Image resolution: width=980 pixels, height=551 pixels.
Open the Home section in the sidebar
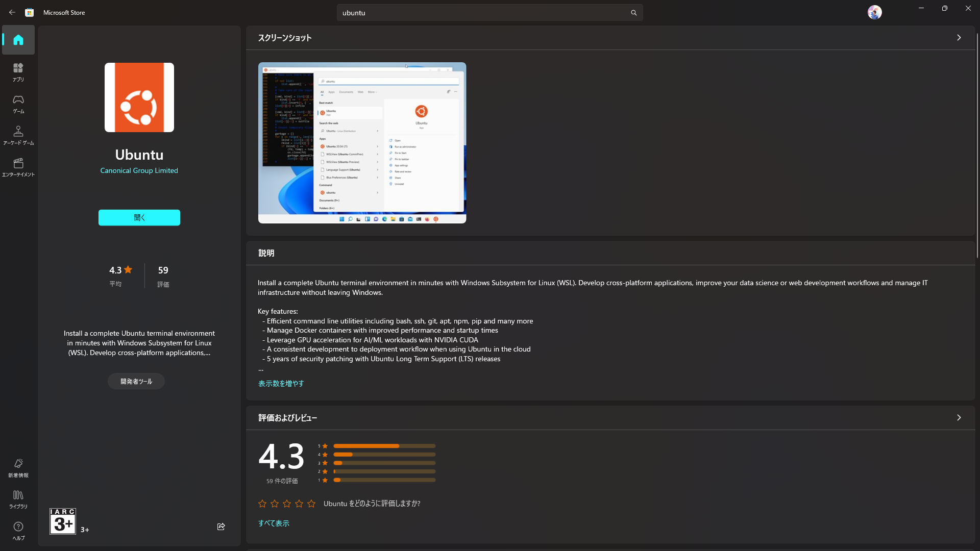[18, 40]
